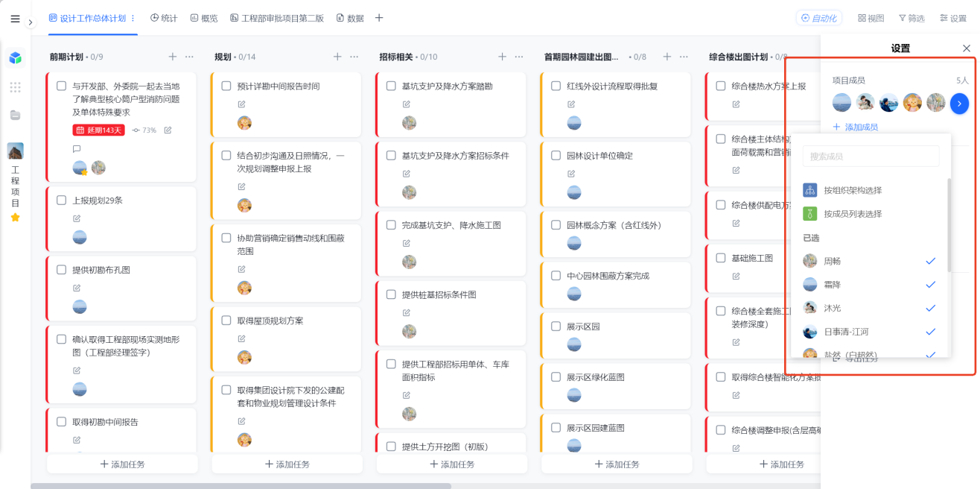Click the 添加成员 add member link

click(x=855, y=127)
